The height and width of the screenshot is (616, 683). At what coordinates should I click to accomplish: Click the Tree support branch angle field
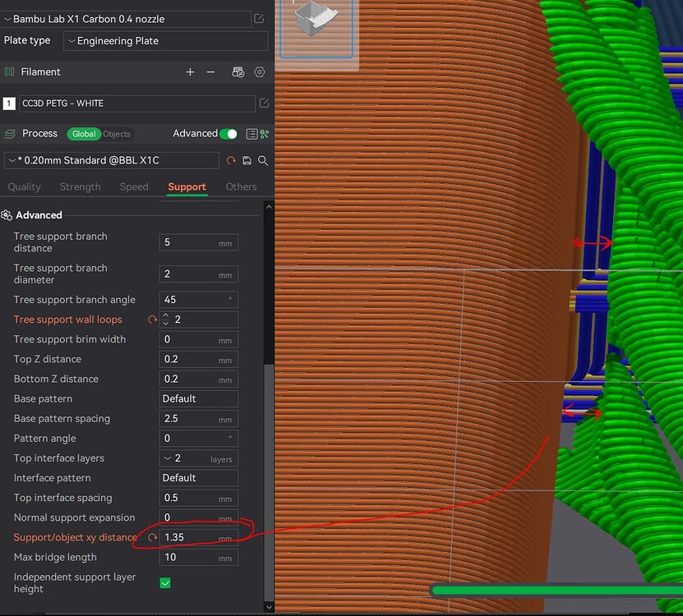pyautogui.click(x=199, y=300)
